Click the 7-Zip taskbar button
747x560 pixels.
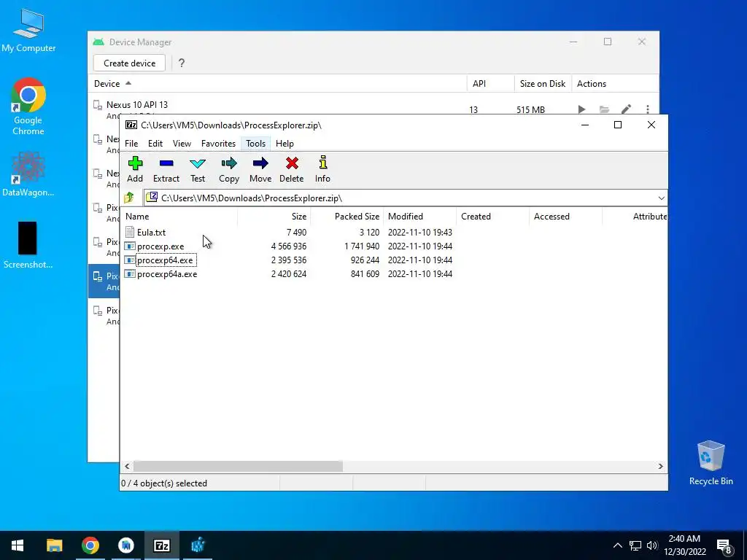tap(162, 545)
